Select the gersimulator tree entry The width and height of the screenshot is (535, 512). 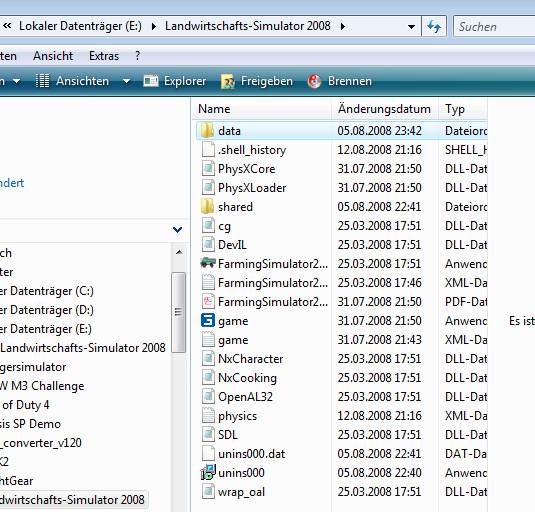[x=33, y=367]
